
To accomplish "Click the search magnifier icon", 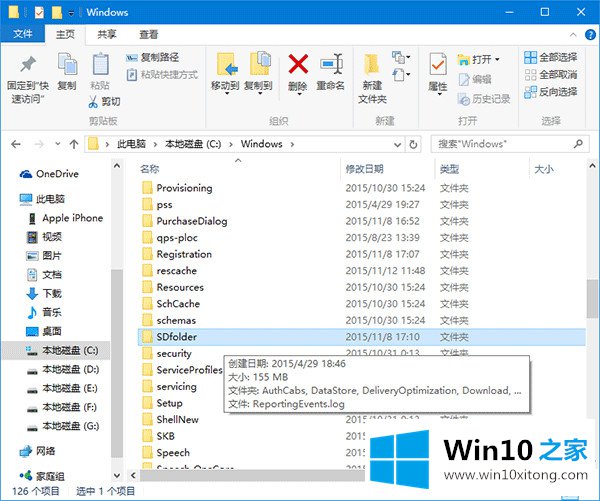I will coord(578,144).
